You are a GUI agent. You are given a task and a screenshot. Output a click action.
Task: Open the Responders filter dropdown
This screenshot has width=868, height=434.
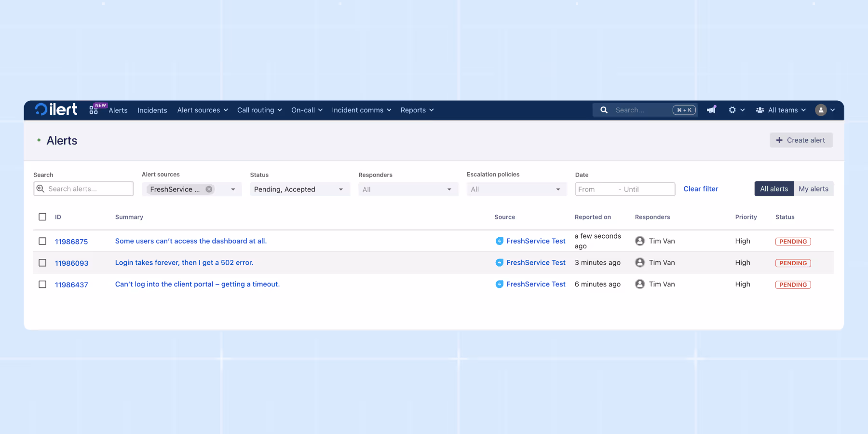pyautogui.click(x=408, y=190)
